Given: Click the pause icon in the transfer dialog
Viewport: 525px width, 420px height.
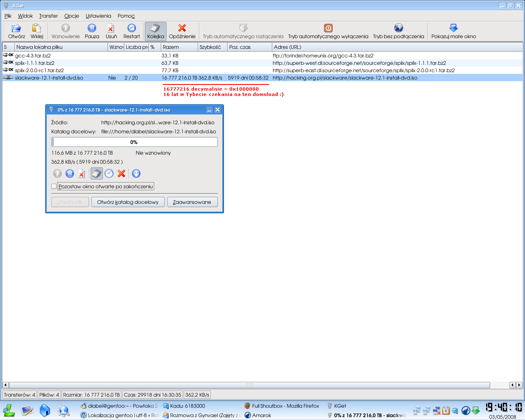Looking at the screenshot, I should [70, 173].
